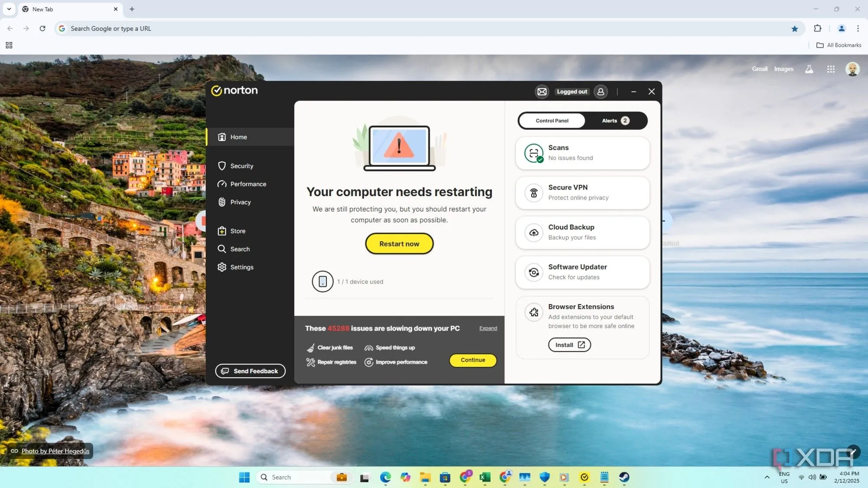Click Send Feedback in Norton
Viewport: 868px width, 488px height.
pyautogui.click(x=250, y=371)
